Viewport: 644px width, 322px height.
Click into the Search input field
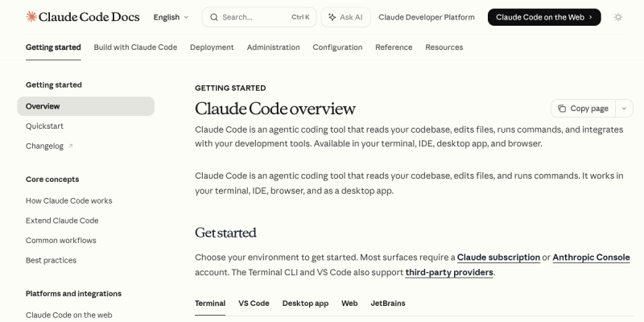[x=259, y=17]
